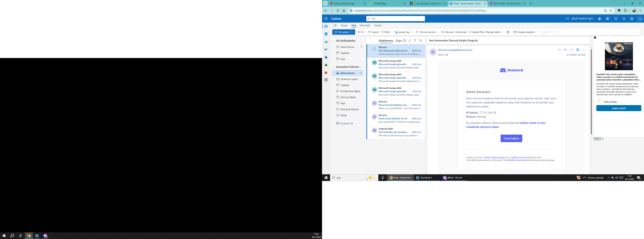Open the Şuraya Taşı dropdown arrow
Screen dimensions: 644x239
(x=411, y=32)
